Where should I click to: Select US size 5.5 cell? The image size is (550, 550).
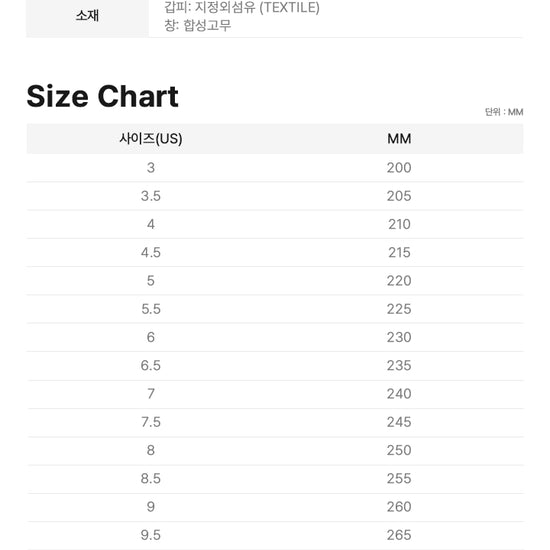(x=151, y=309)
